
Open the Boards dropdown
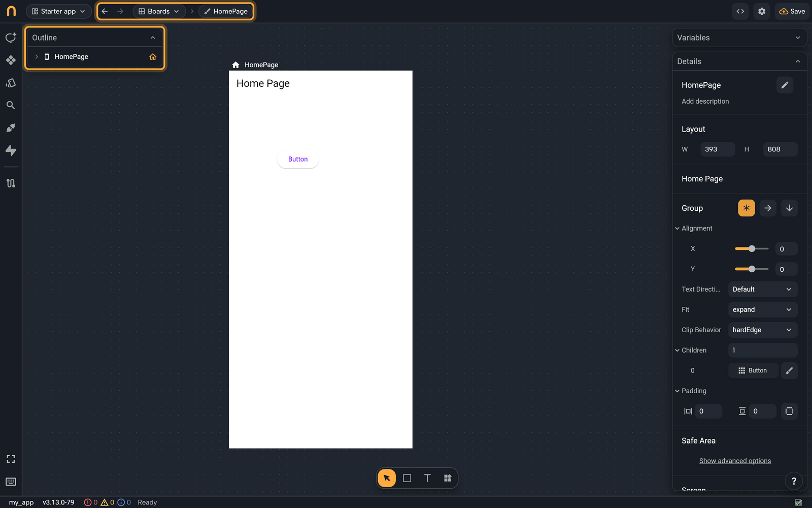159,11
